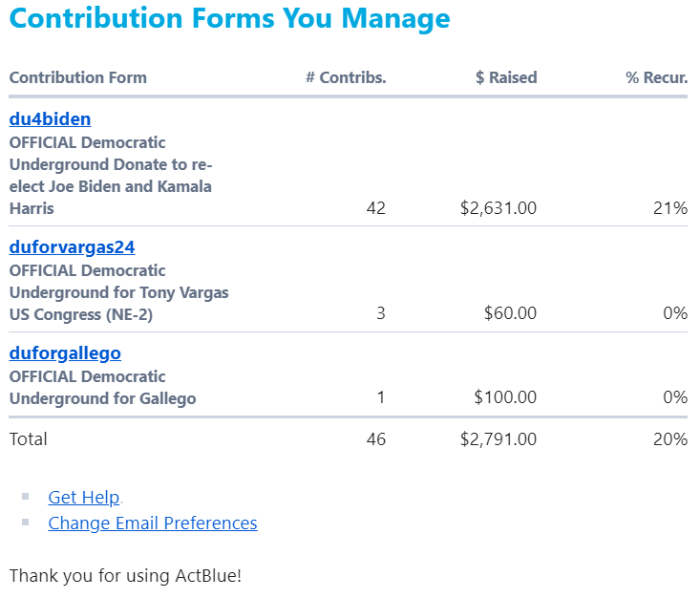Click the Tony Vargas form description text
700x598 pixels.
pos(118,293)
